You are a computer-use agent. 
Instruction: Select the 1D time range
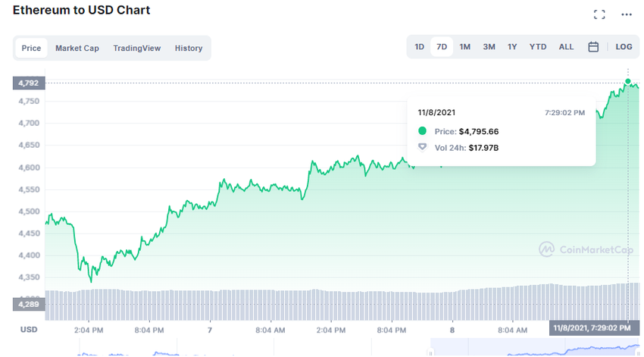420,47
